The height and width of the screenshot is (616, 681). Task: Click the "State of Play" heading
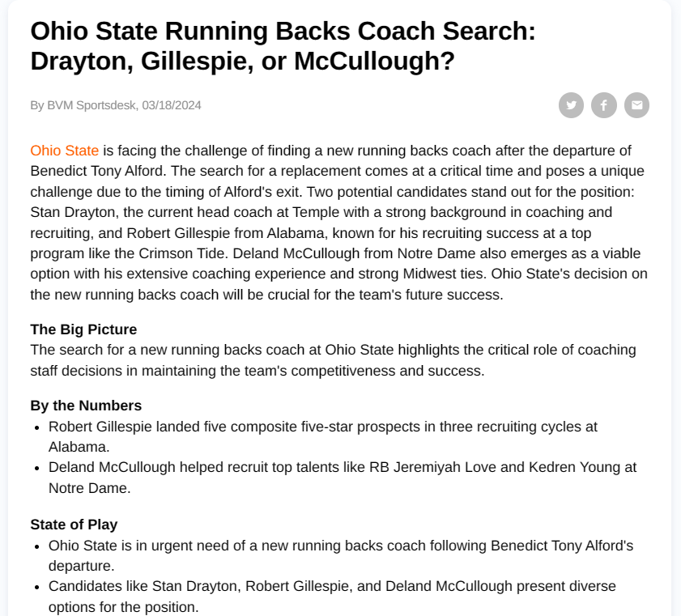(74, 525)
